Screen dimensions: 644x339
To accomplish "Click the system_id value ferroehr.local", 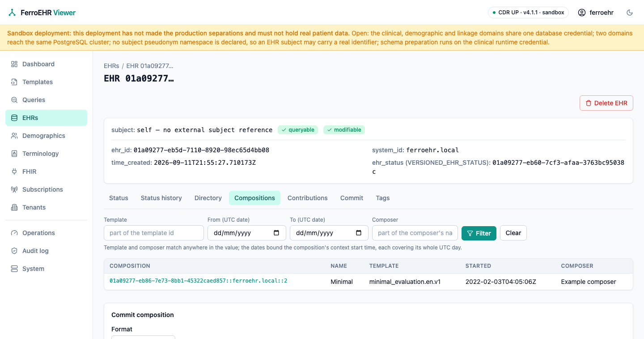I will coord(432,150).
